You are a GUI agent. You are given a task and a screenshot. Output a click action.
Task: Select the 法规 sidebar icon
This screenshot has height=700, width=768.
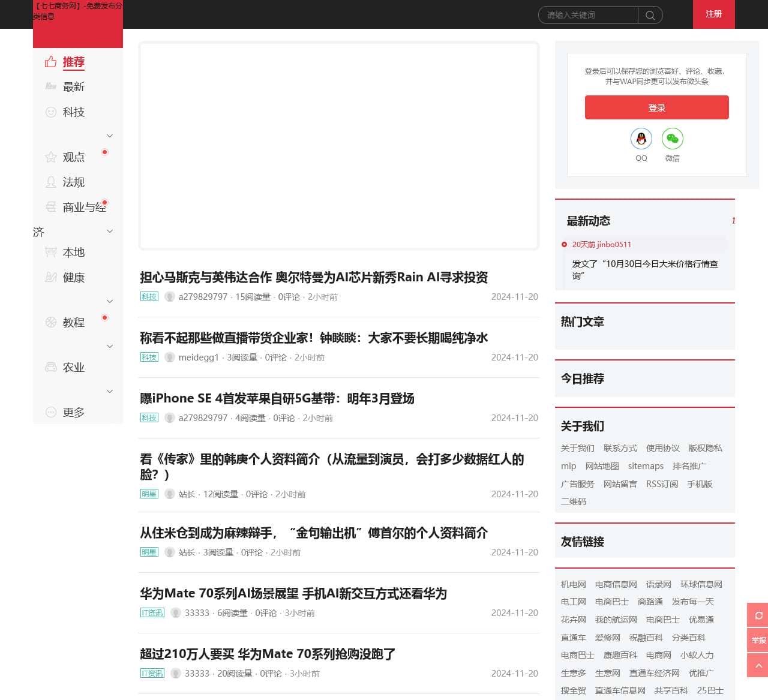point(50,182)
